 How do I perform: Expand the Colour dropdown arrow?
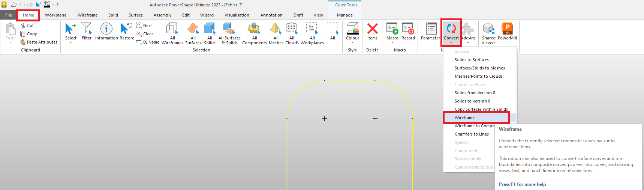[352, 43]
